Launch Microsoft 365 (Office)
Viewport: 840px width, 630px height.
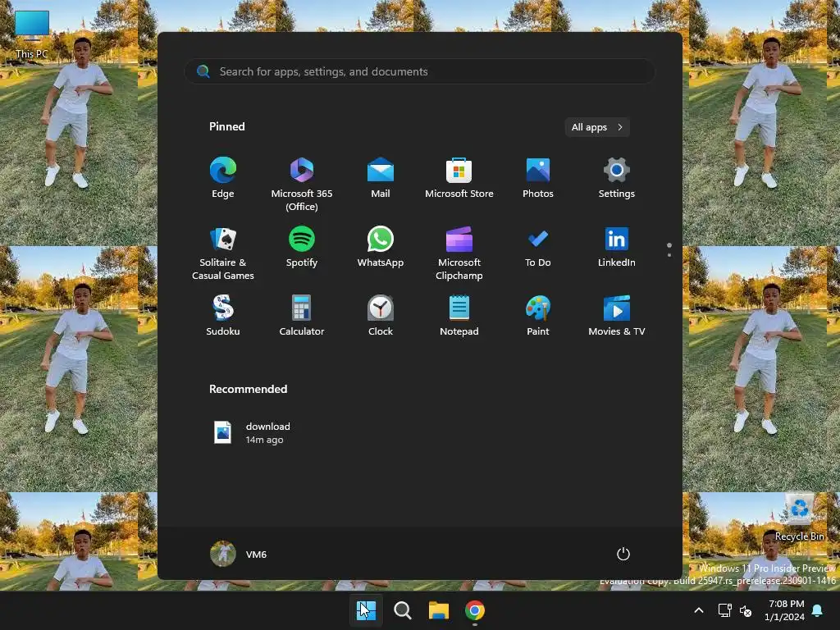pos(302,184)
